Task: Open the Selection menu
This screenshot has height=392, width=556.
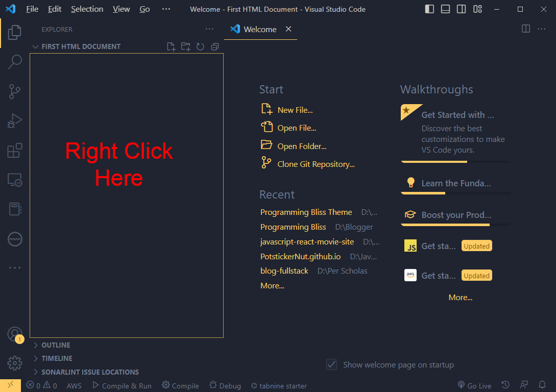Action: (x=87, y=9)
